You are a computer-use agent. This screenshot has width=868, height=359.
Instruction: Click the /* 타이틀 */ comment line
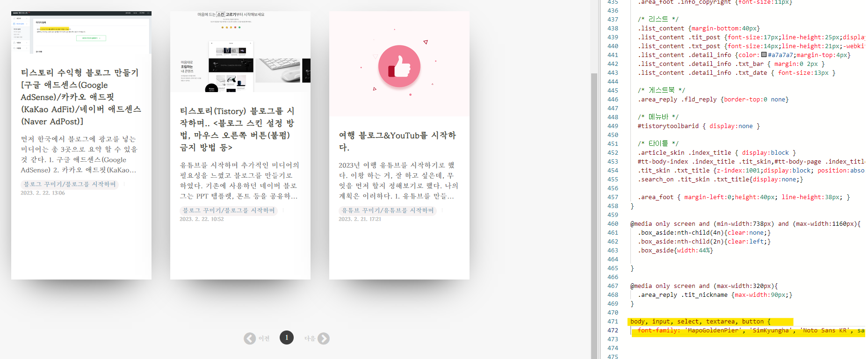coord(658,144)
